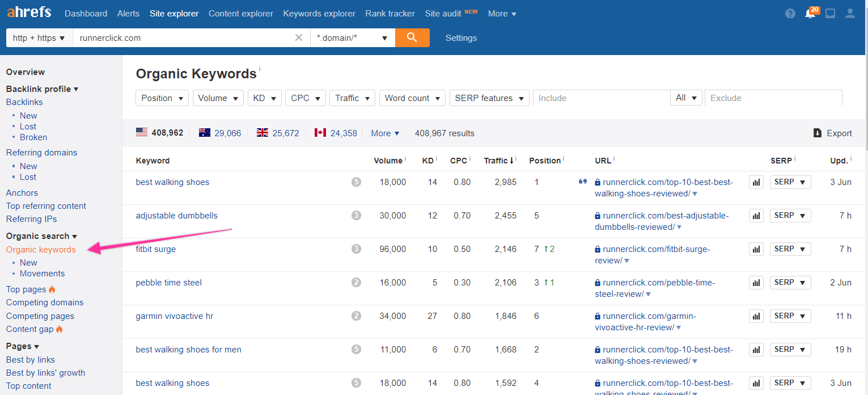Select the Australia flag 29,066
Image resolution: width=868 pixels, height=395 pixels.
pos(220,133)
